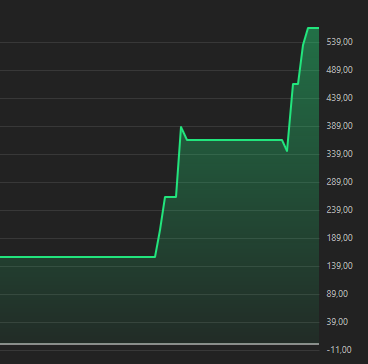Click the 339,00 axis label
The width and height of the screenshot is (368, 364).
pyautogui.click(x=340, y=154)
